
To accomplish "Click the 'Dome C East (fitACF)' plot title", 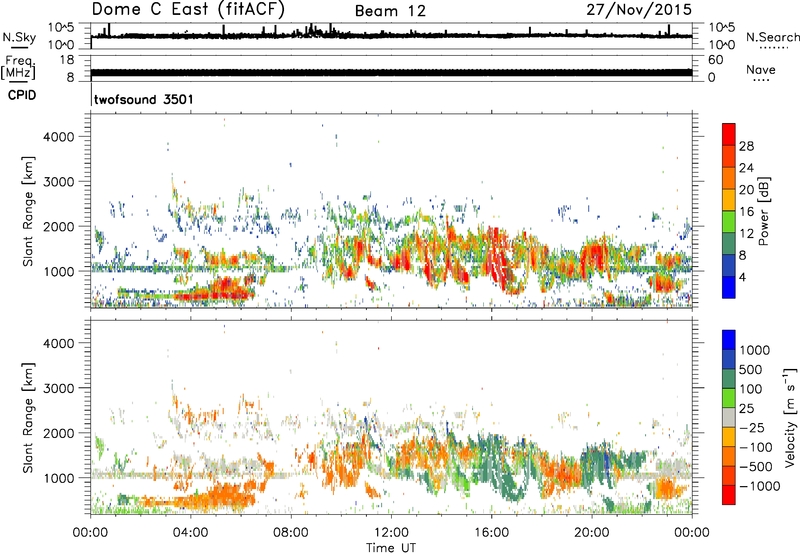I will pyautogui.click(x=188, y=10).
